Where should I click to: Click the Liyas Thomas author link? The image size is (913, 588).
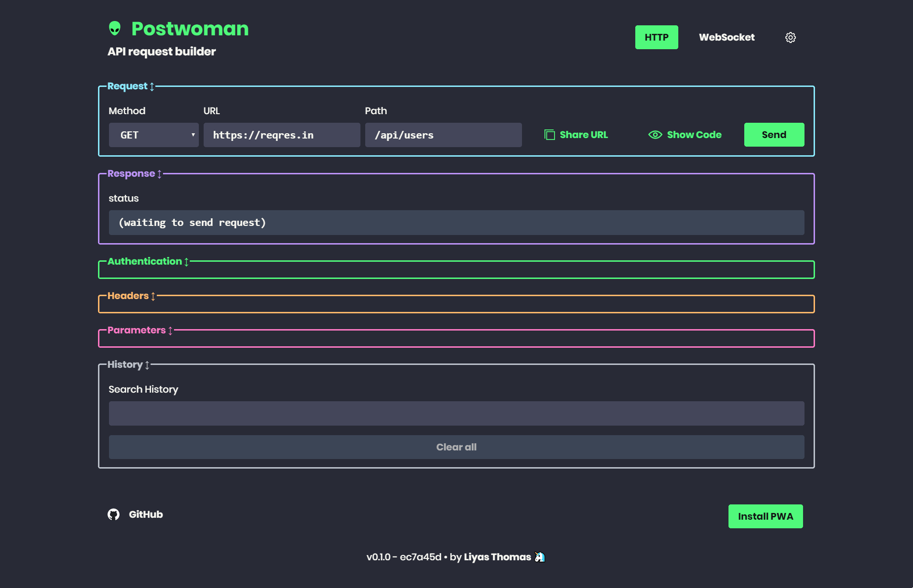[497, 557]
